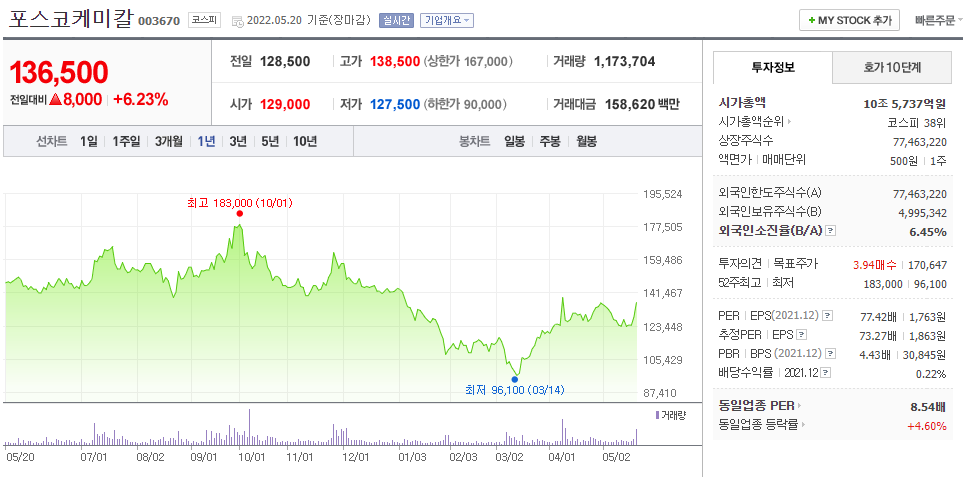The width and height of the screenshot is (967, 477).
Task: Click the stock code 003670
Action: [159, 21]
